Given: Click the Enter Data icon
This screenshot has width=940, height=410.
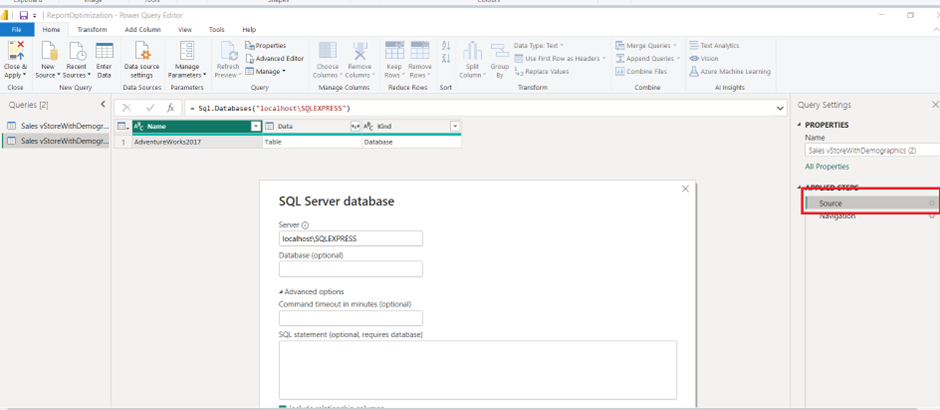Looking at the screenshot, I should coord(104,52).
